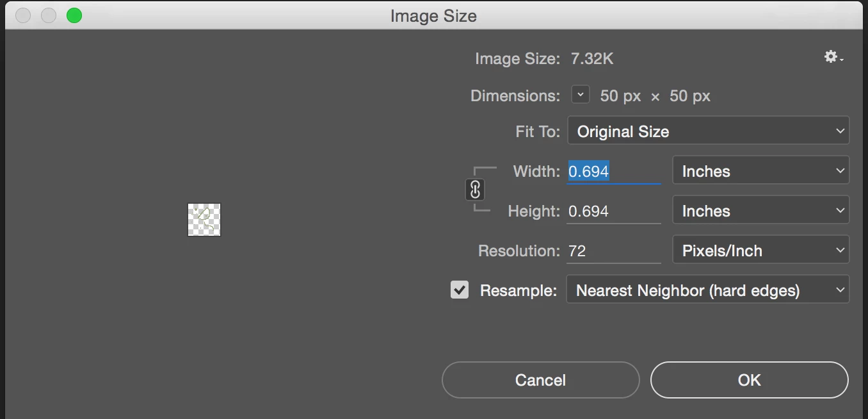
Task: Click the gear settings icon
Action: [x=832, y=58]
